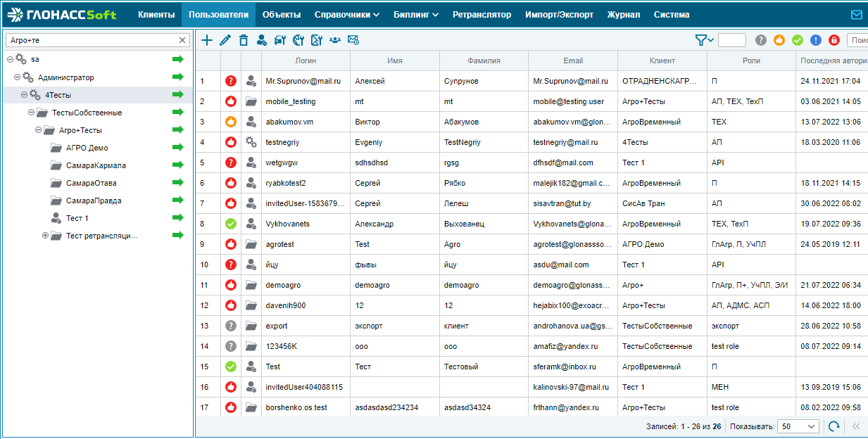Click the empty box next to the filter funnel
This screenshot has width=868, height=439.
click(732, 40)
